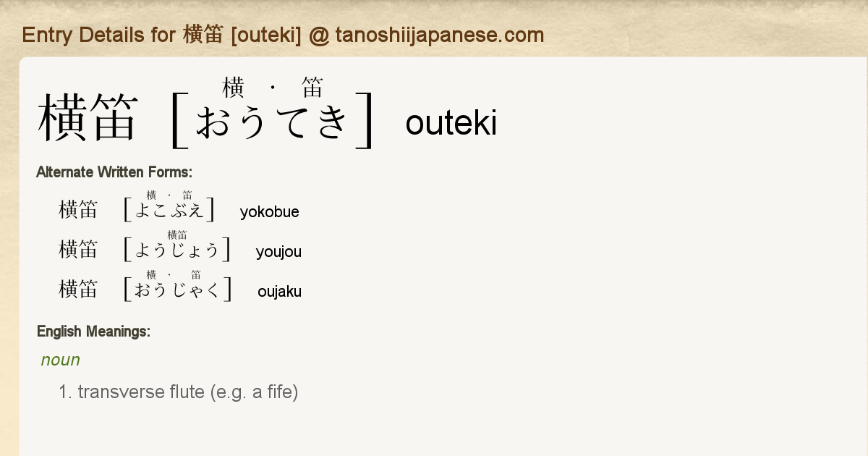Select the 横笛 kanji beside おうじゃく
868x456 pixels.
click(78, 290)
